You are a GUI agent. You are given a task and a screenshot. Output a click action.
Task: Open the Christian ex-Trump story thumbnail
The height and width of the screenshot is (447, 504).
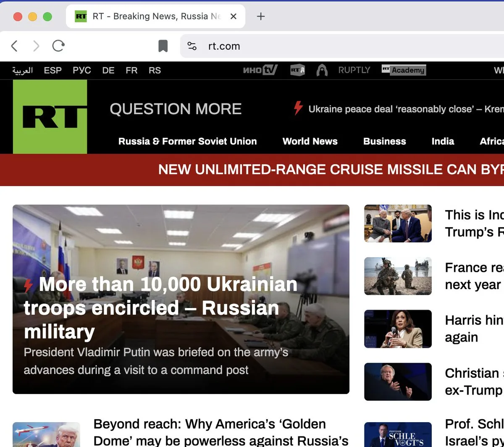pos(398,381)
